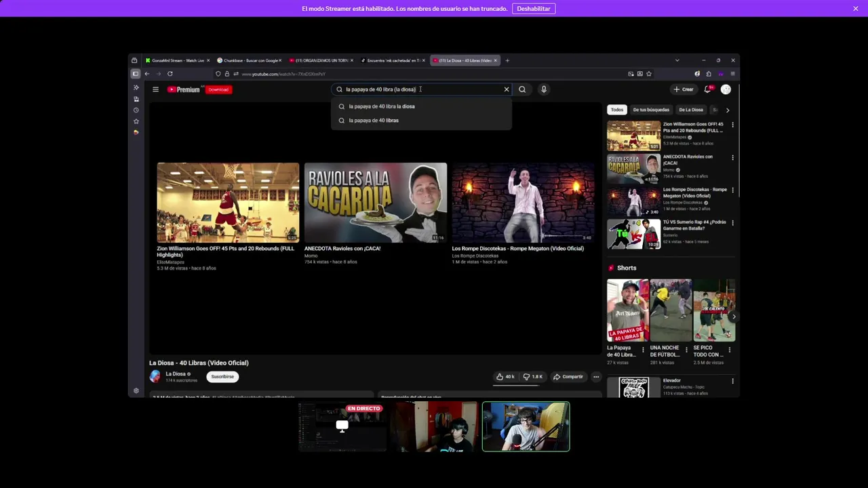
Task: Open browser sidebar bookmarks star icon
Action: click(136, 121)
